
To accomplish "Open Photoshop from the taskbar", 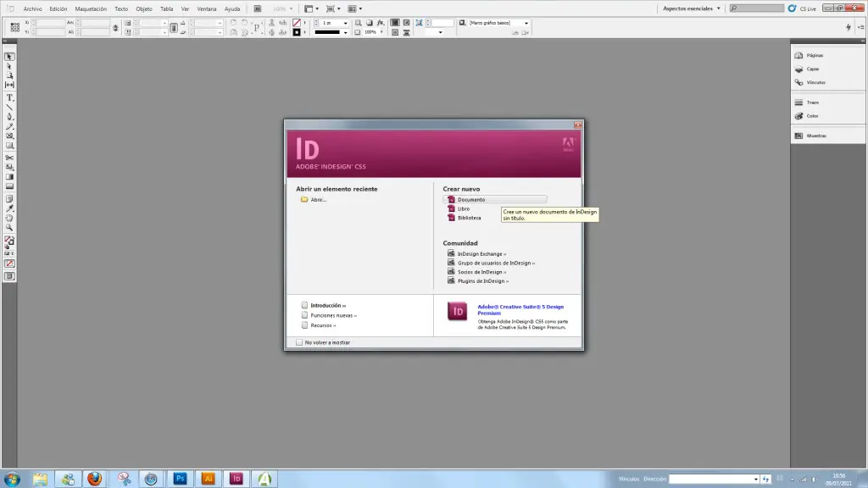I will pos(180,479).
